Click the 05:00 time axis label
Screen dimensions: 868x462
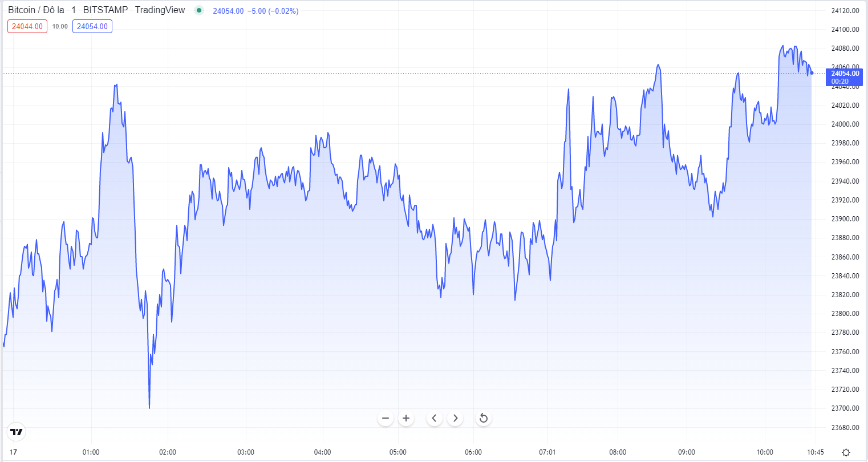tap(398, 452)
